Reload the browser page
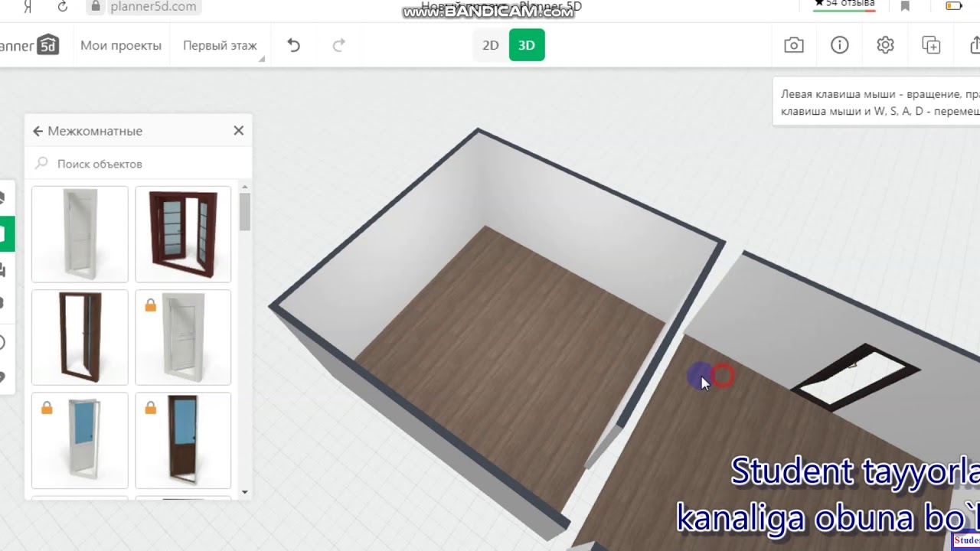 [x=63, y=6]
